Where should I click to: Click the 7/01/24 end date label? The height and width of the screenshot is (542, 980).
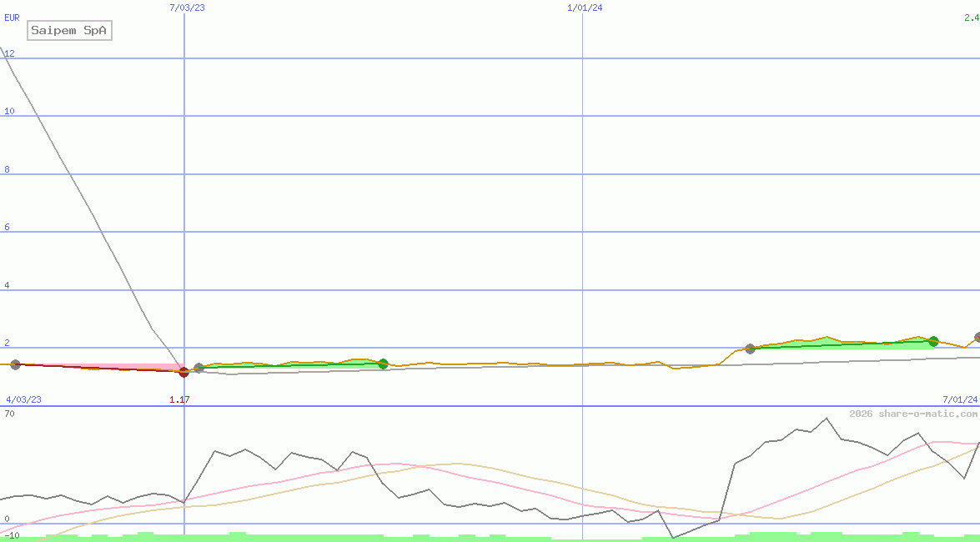[x=959, y=399]
